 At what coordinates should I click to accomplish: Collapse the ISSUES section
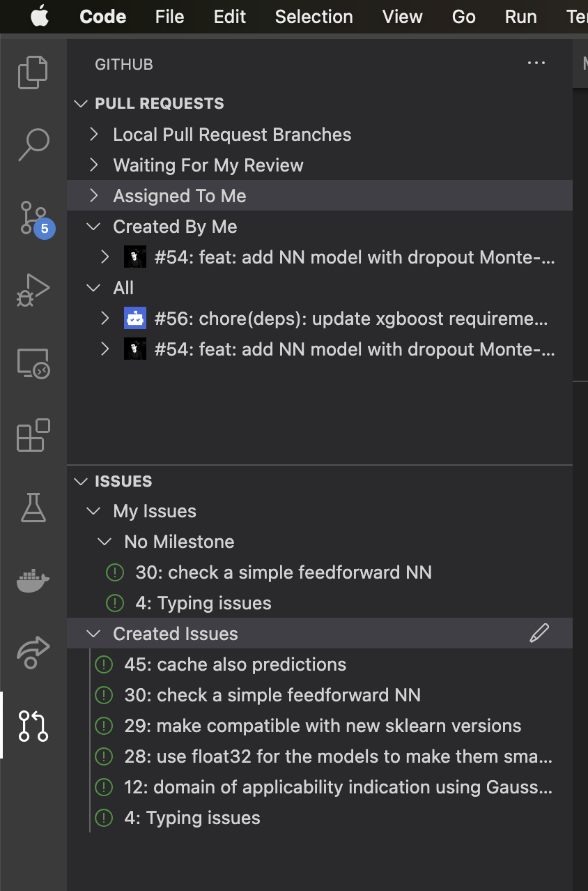point(82,482)
